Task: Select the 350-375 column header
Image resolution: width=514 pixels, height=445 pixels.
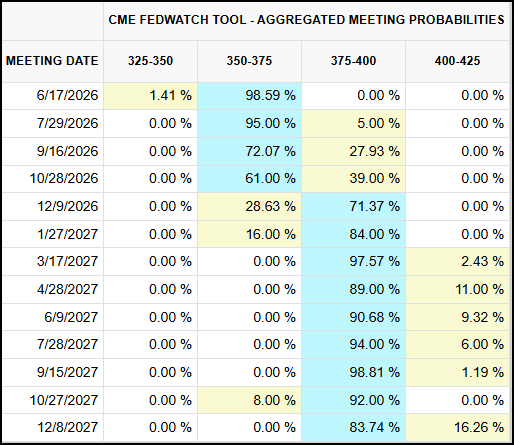Action: tap(249, 61)
